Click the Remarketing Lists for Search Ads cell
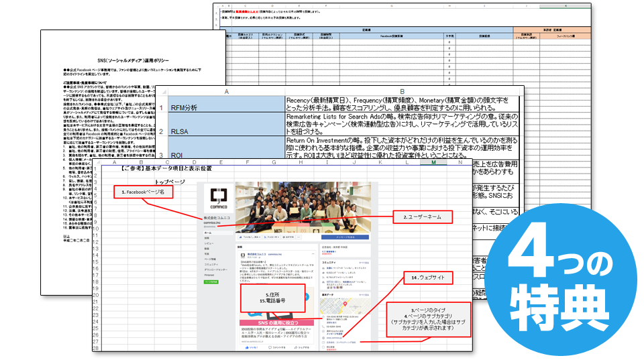Screen dimensions: 644x362 [402, 124]
